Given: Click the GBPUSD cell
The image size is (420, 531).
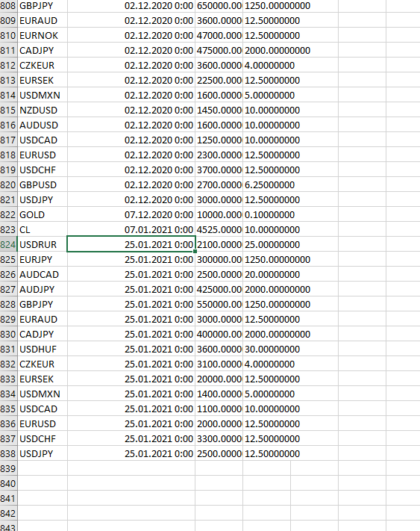Looking at the screenshot, I should pos(43,185).
